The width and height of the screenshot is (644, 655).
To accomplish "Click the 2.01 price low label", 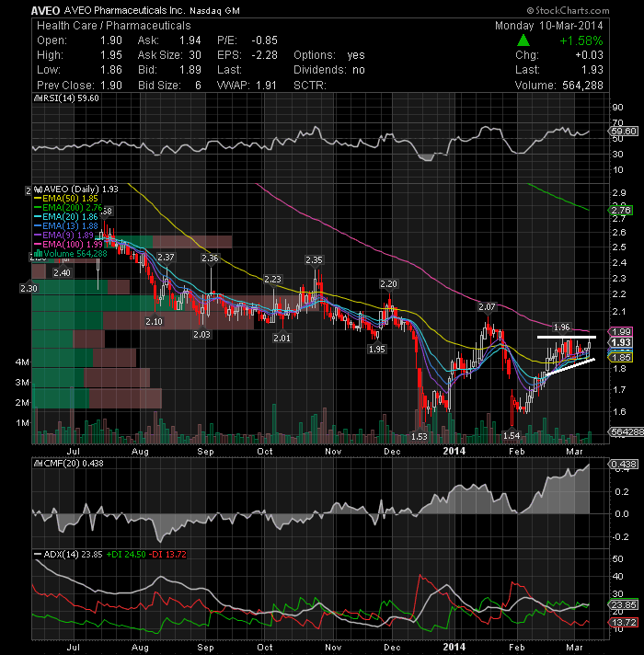I will [282, 338].
